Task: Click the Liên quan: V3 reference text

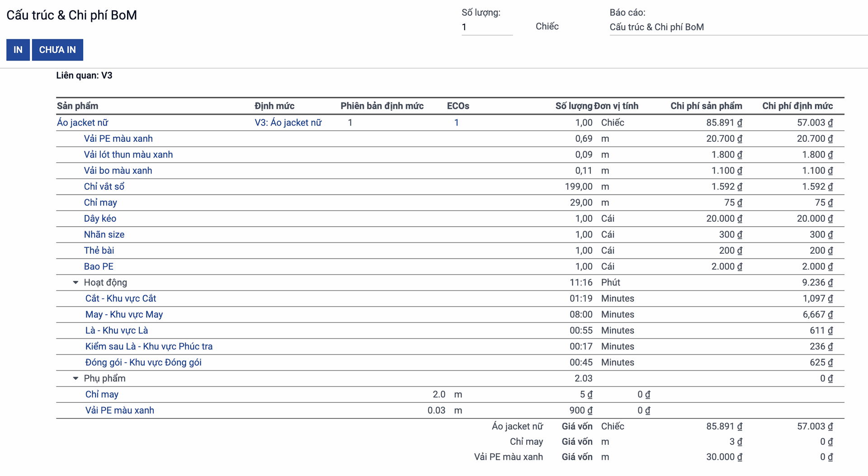Action: click(x=84, y=75)
